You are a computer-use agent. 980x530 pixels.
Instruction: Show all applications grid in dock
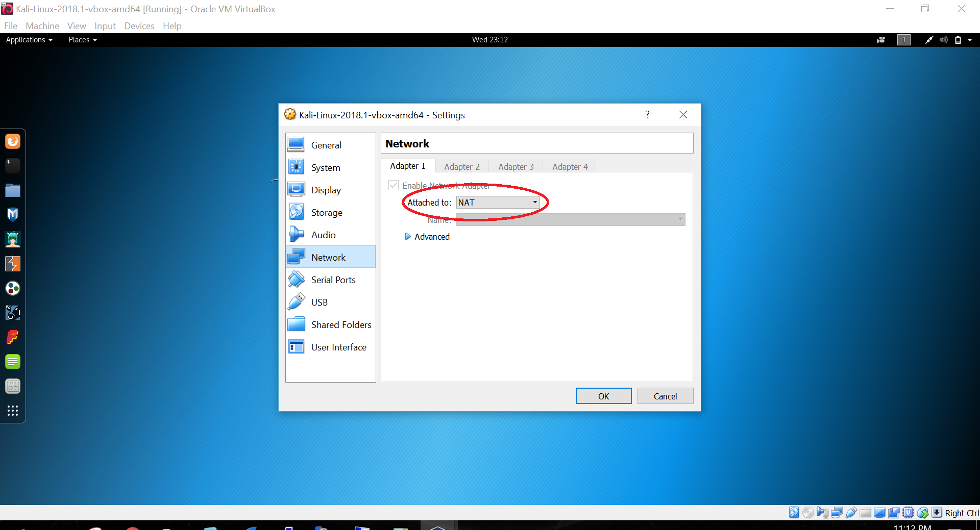[13, 411]
